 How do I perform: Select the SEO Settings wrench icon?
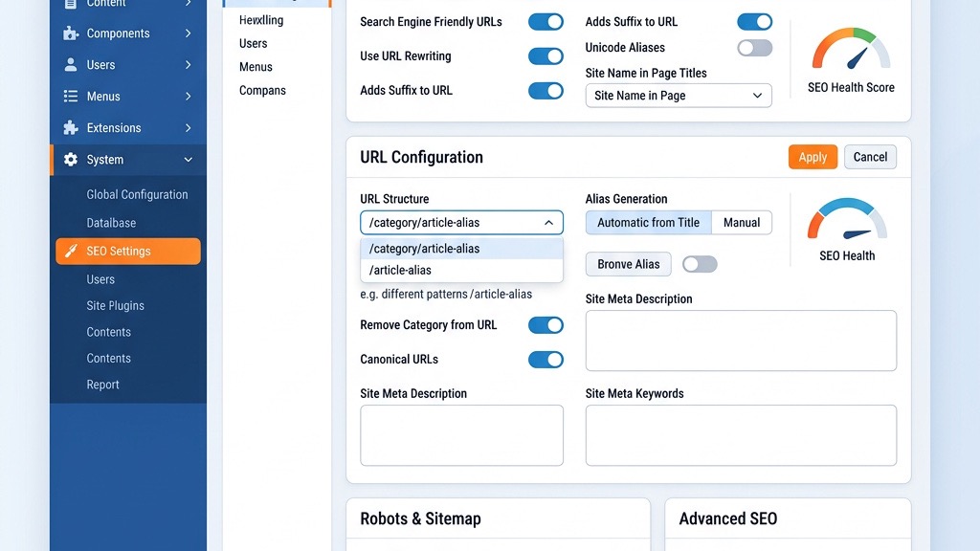tap(71, 251)
